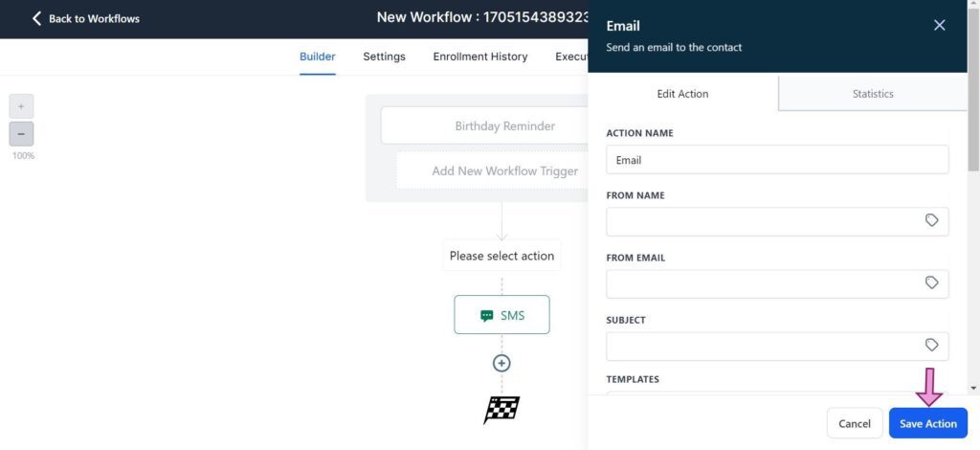
Task: Edit the Action Name input field
Action: pyautogui.click(x=777, y=160)
